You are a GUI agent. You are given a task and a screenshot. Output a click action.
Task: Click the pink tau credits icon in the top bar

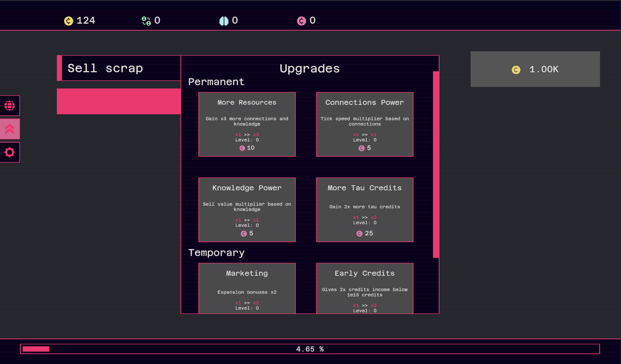click(301, 21)
